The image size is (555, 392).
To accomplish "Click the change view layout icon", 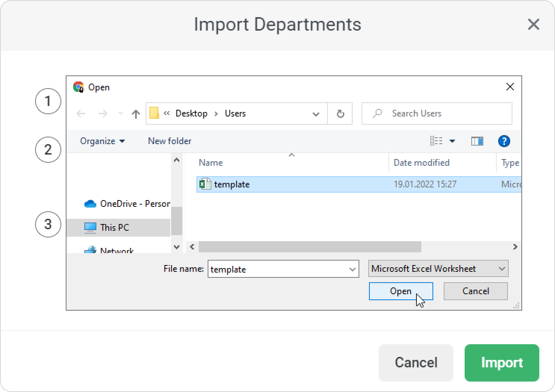I will (436, 141).
